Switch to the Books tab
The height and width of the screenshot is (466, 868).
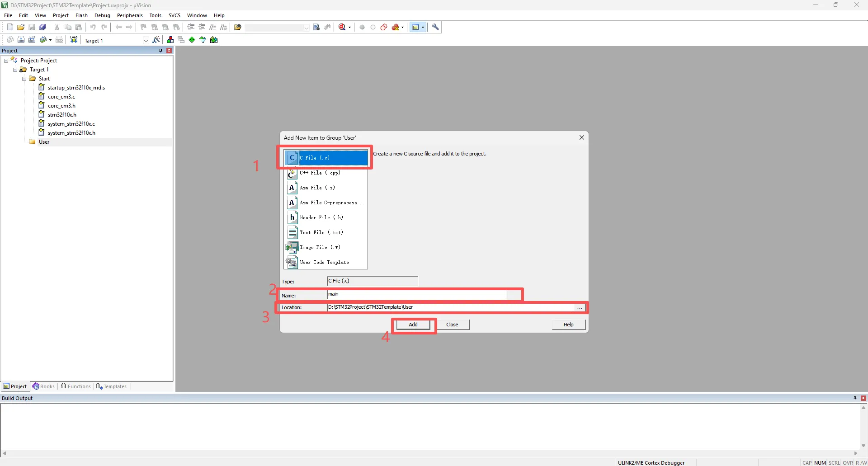43,386
